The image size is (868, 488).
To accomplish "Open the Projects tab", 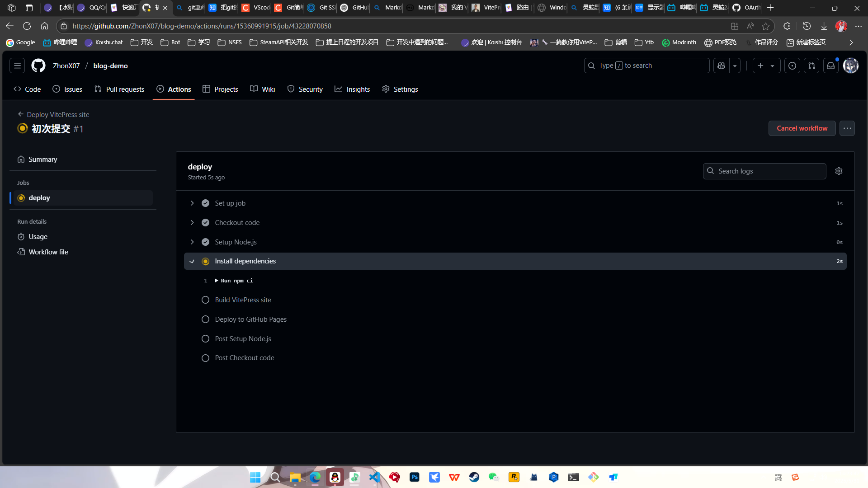I will click(220, 89).
